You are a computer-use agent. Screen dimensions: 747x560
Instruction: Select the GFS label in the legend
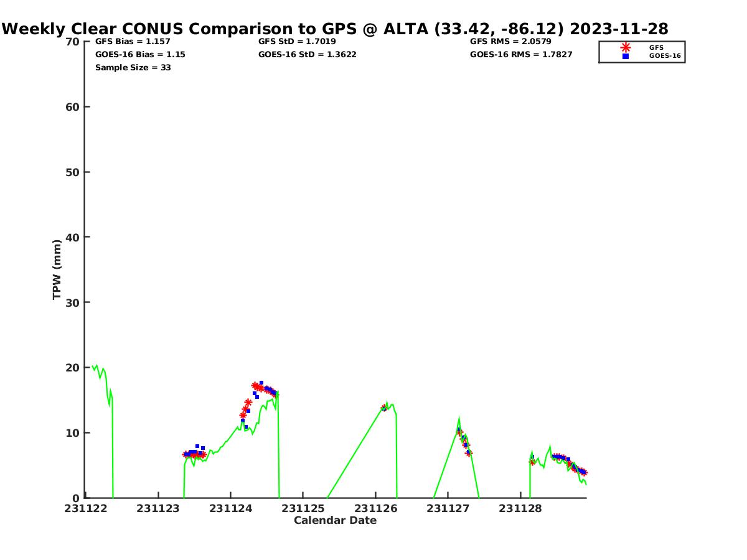point(656,47)
